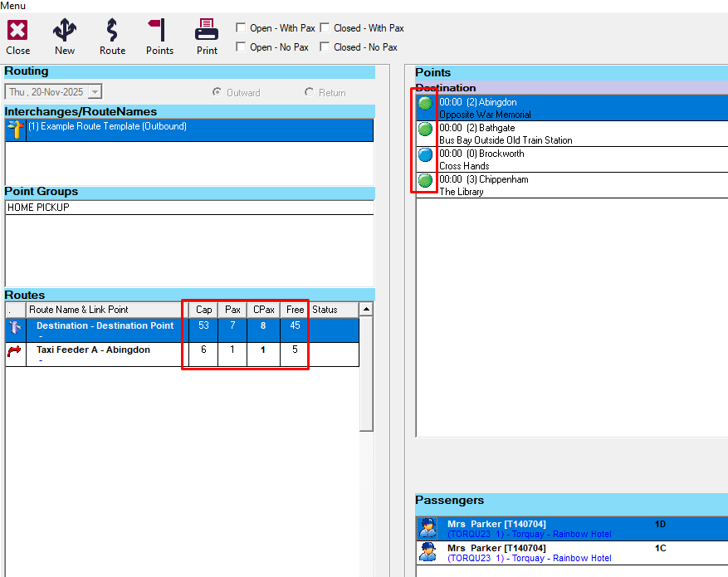The width and height of the screenshot is (728, 577).
Task: Check the Open - No Pax option
Action: coord(241,47)
